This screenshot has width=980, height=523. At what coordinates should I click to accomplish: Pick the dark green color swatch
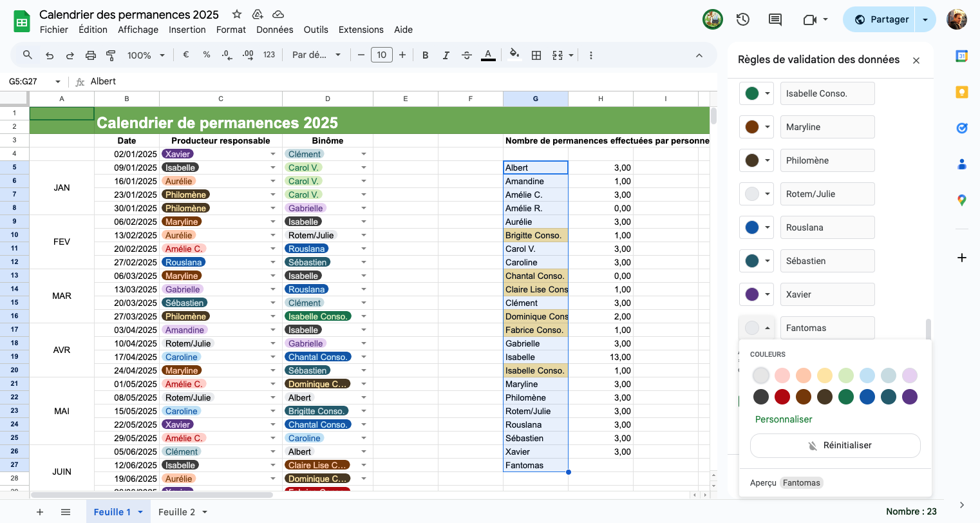pyautogui.click(x=846, y=397)
